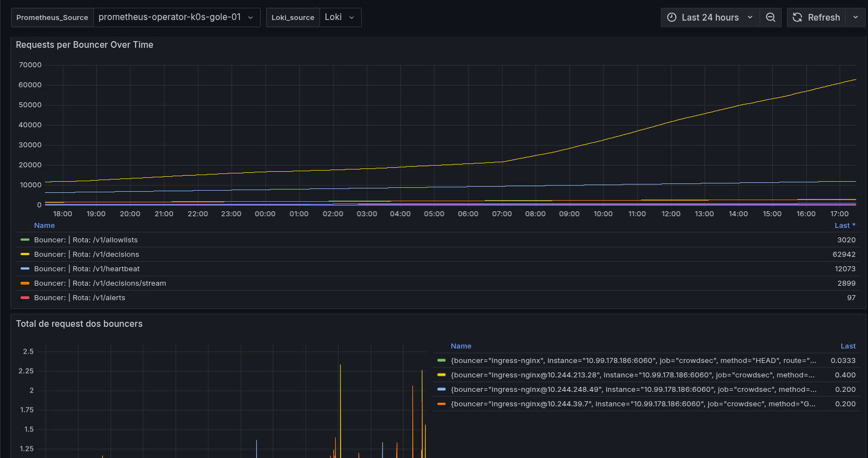Click the Prometheus_Source variable label
868x458 pixels.
tap(52, 17)
